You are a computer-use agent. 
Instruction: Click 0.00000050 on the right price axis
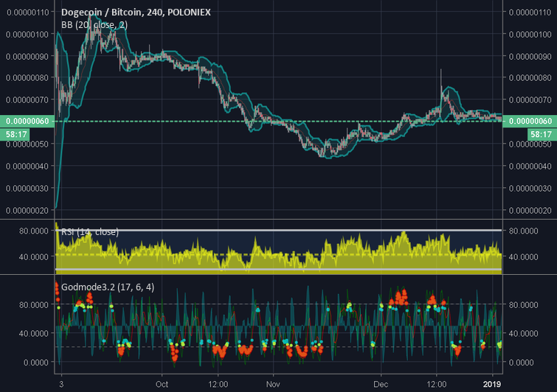tap(530, 144)
